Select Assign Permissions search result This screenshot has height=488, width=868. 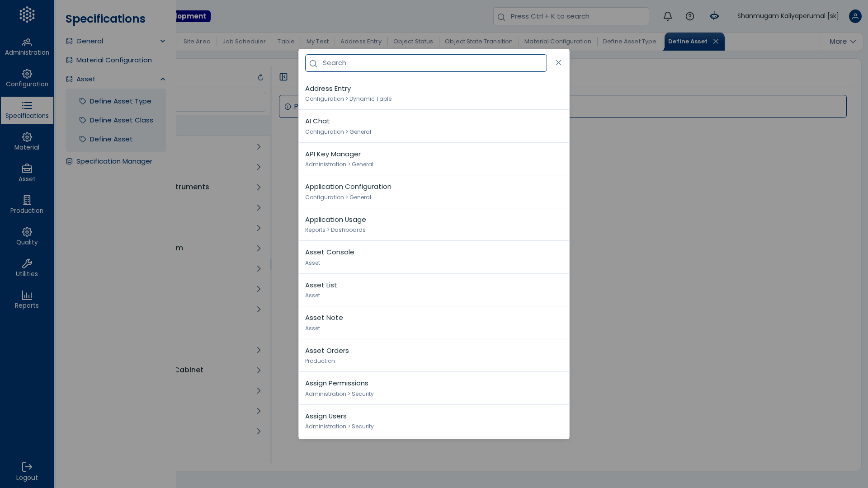click(434, 389)
